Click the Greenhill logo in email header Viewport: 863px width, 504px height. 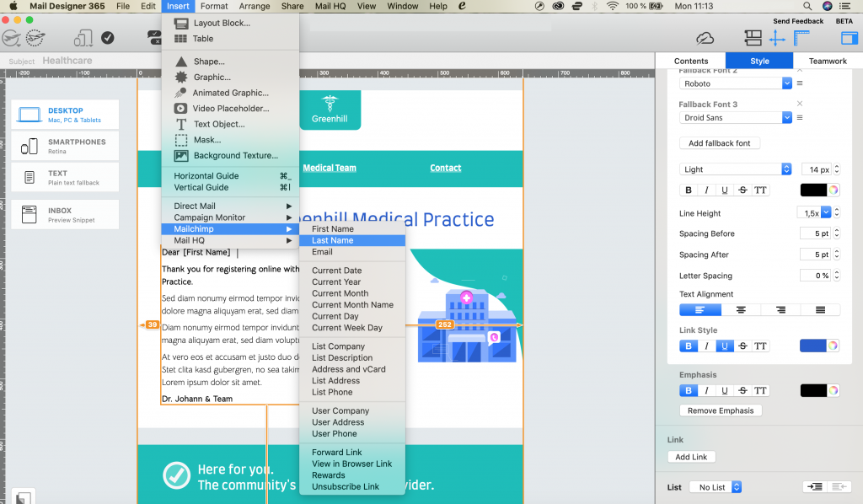(330, 110)
